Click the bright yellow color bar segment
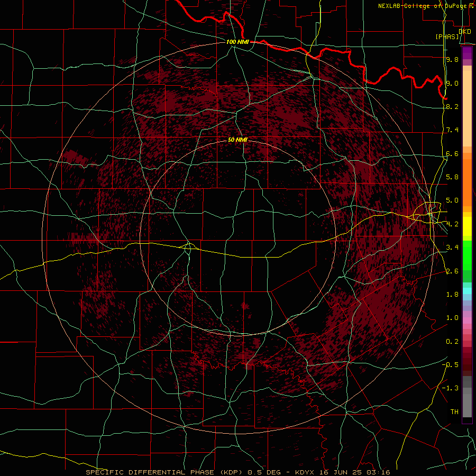This screenshot has width=476, height=476. pyautogui.click(x=467, y=226)
